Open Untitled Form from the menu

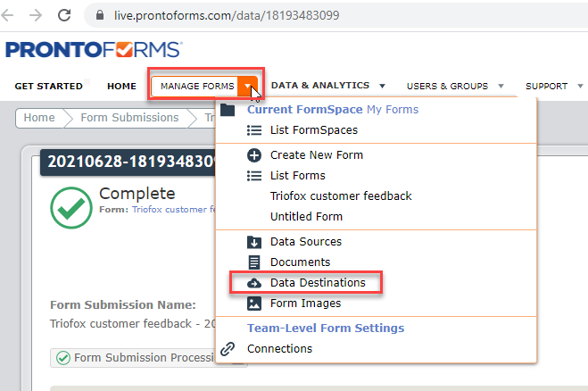306,217
